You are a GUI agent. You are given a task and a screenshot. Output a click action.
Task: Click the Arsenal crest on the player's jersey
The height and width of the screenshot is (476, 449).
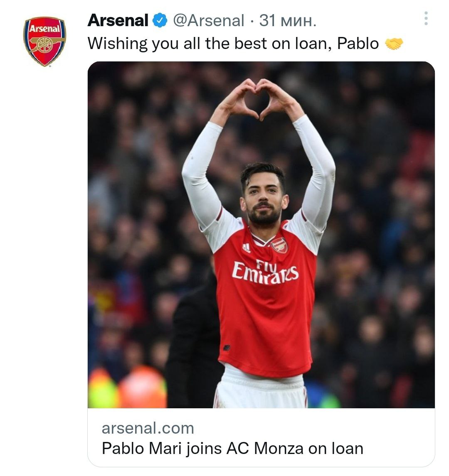[x=279, y=245]
